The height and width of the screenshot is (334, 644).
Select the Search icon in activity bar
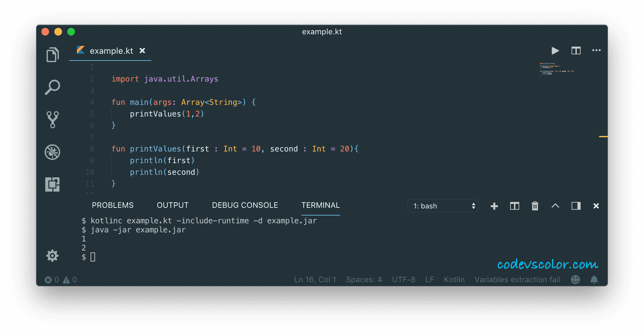[53, 87]
